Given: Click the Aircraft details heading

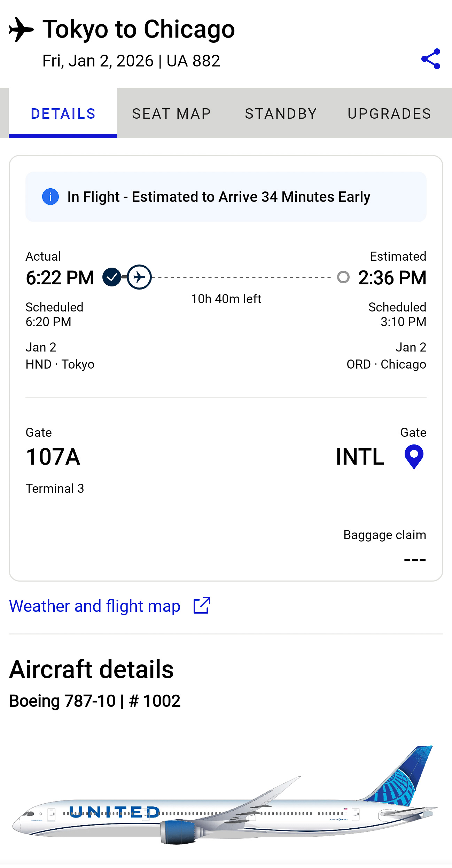Looking at the screenshot, I should tap(91, 670).
